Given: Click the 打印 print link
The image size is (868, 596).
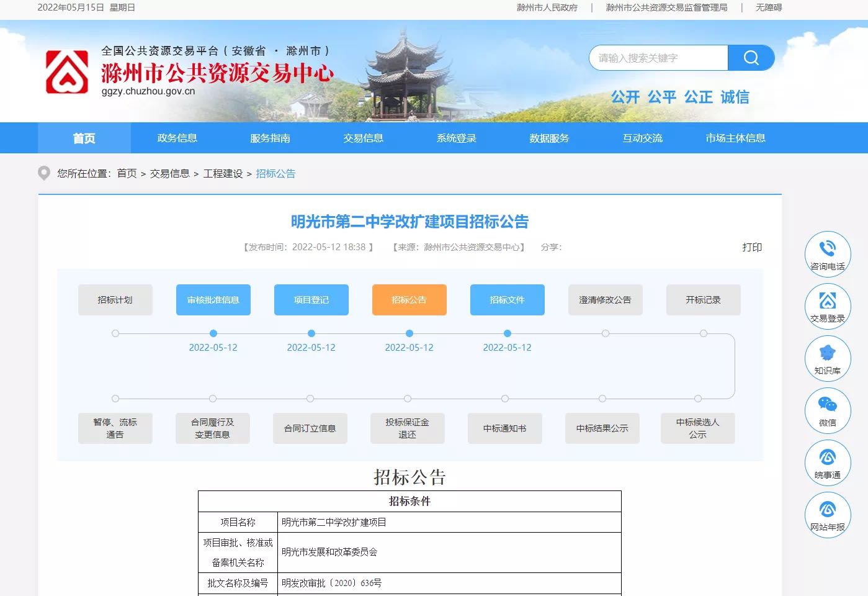Looking at the screenshot, I should click(x=751, y=247).
